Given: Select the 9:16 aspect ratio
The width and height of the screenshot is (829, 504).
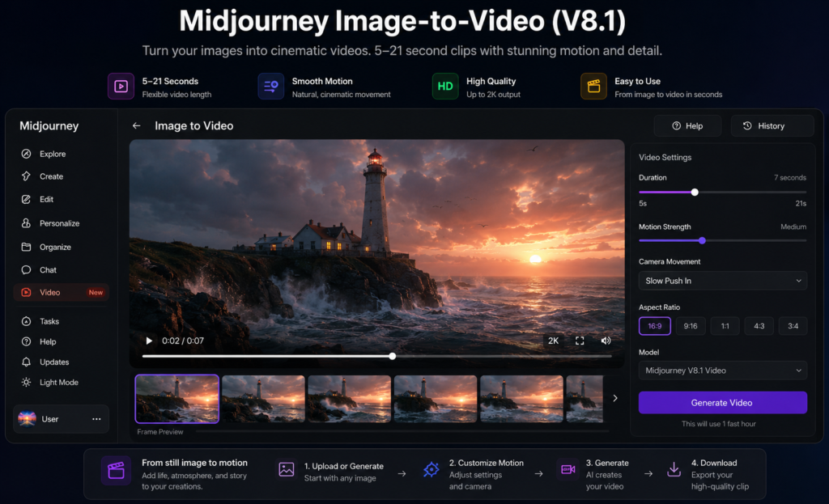Looking at the screenshot, I should pos(690,326).
